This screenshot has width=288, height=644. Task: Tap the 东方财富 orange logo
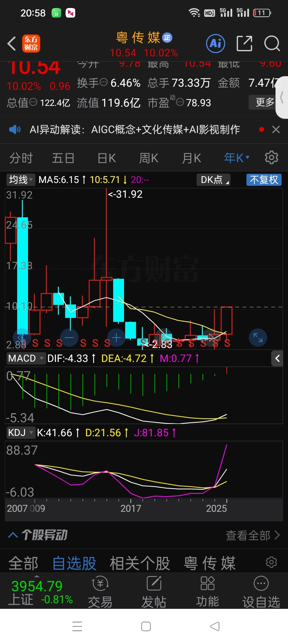(31, 44)
